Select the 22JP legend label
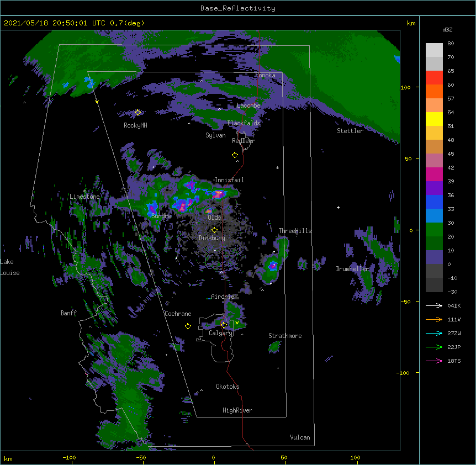476x465 pixels. [454, 347]
